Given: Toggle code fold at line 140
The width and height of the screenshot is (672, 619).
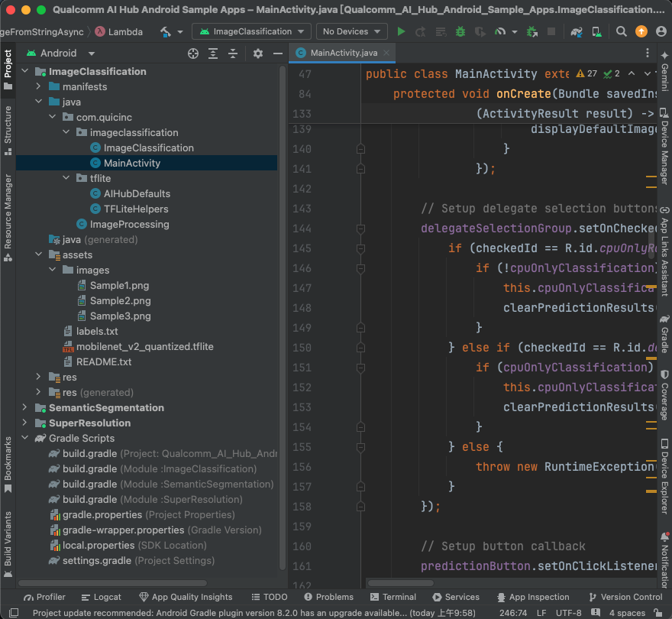Looking at the screenshot, I should tap(360, 149).
